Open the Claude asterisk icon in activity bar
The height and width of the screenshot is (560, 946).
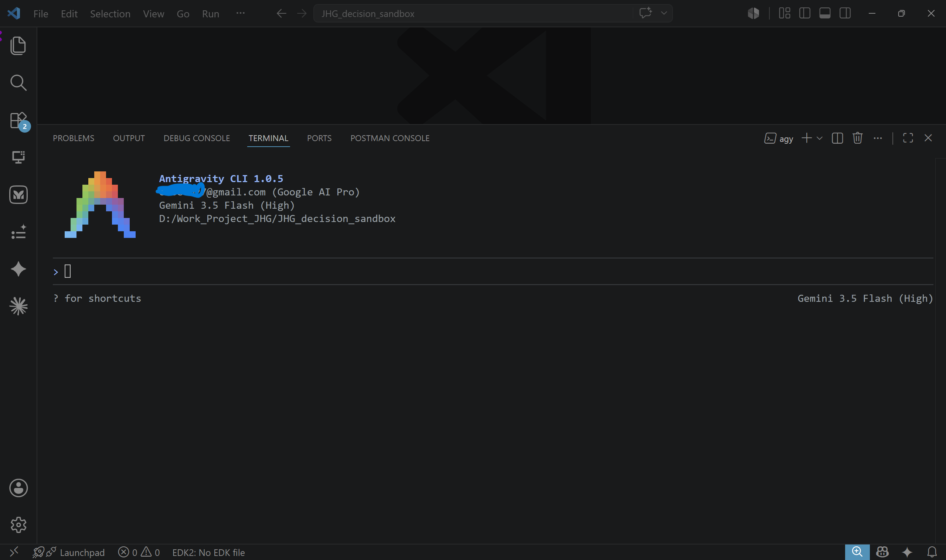(18, 306)
